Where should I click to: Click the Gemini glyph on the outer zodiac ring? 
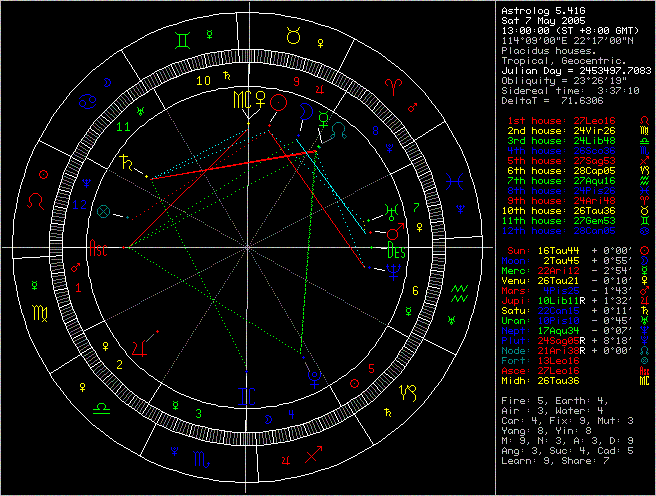tap(183, 41)
